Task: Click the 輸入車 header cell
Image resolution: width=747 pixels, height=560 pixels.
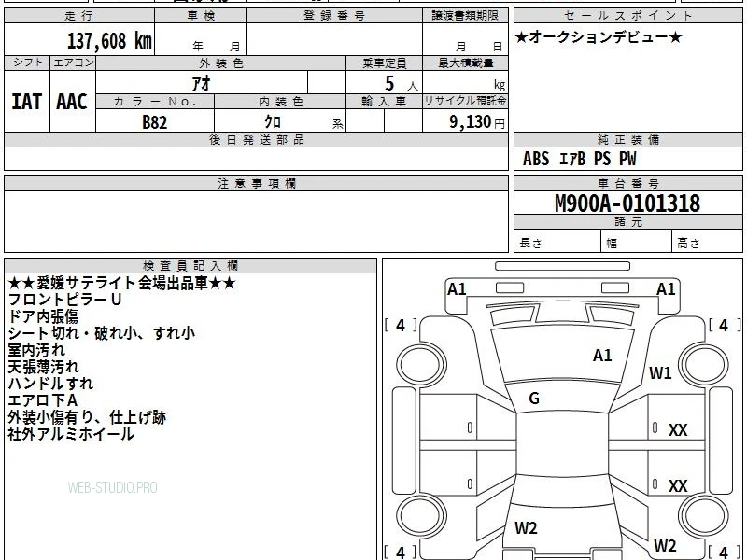Action: point(384,102)
